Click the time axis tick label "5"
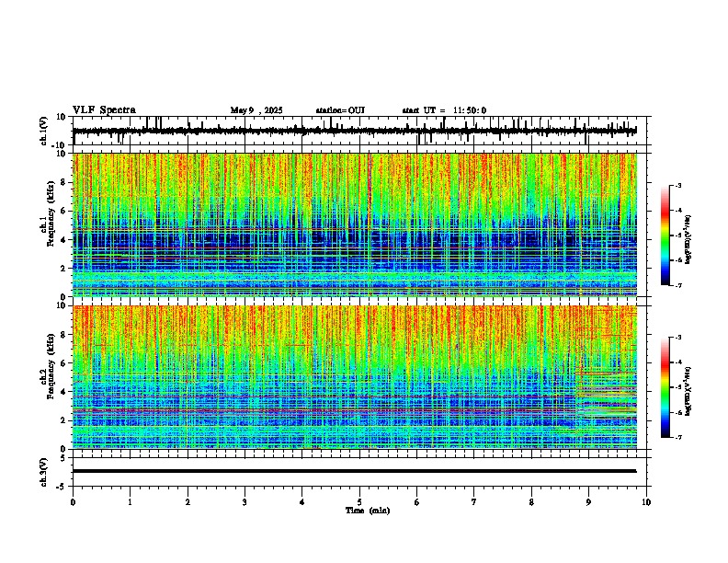The height and width of the screenshot is (563, 728). (359, 502)
